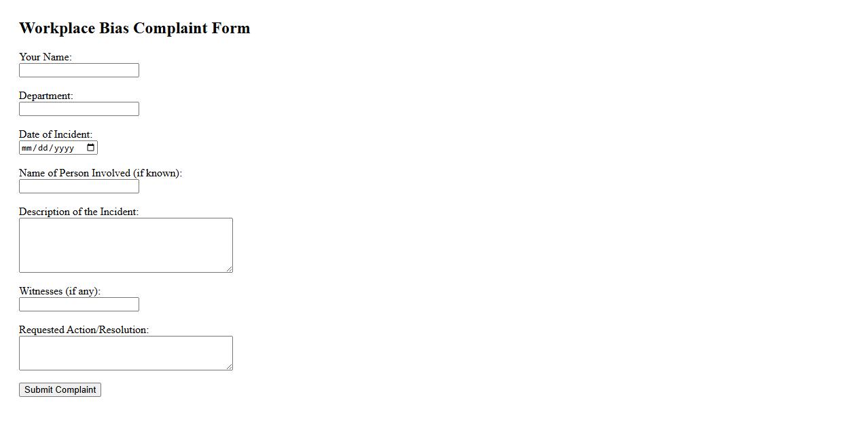
Task: Select the day segment of the date
Action: pos(42,148)
